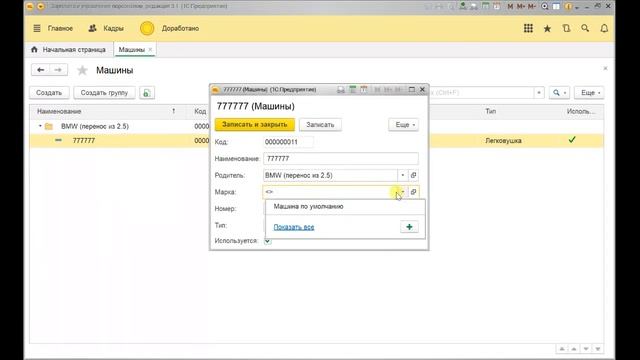Close the Машины list panel x
This screenshot has width=640, height=360.
pyautogui.click(x=605, y=68)
